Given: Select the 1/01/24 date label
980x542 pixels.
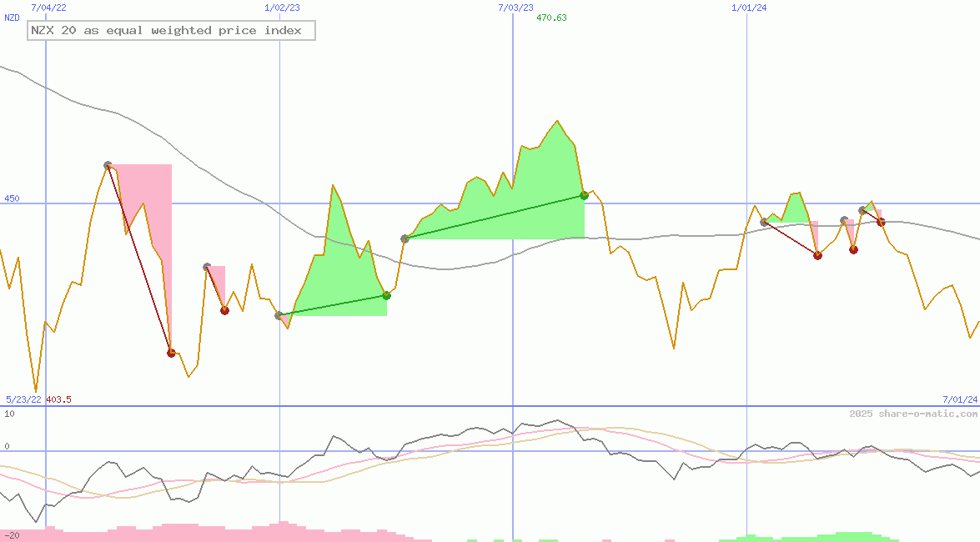Looking at the screenshot, I should [749, 8].
